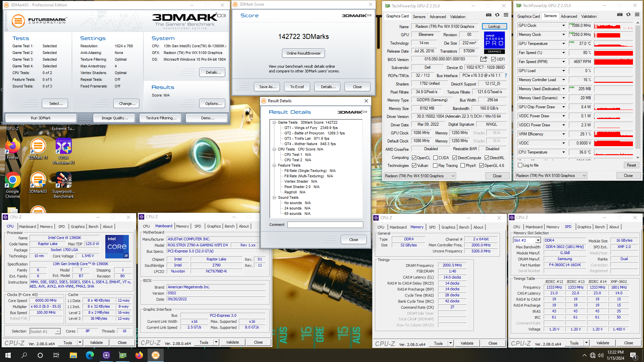Open File Explorer from taskbar
Image resolution: width=644 pixels, height=362 pixels.
73,355
